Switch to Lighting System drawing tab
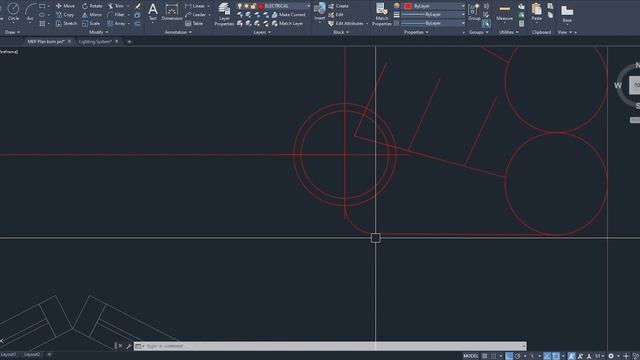 coord(95,42)
